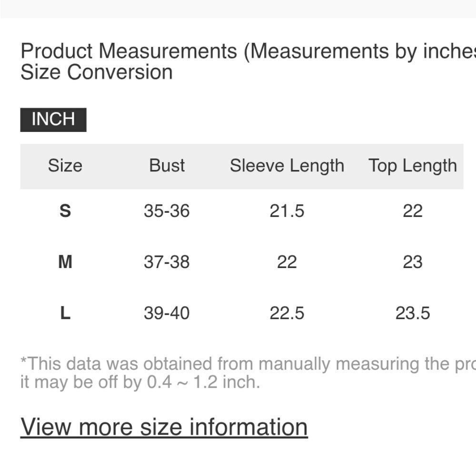Select the INCH unit tab

[x=53, y=119]
